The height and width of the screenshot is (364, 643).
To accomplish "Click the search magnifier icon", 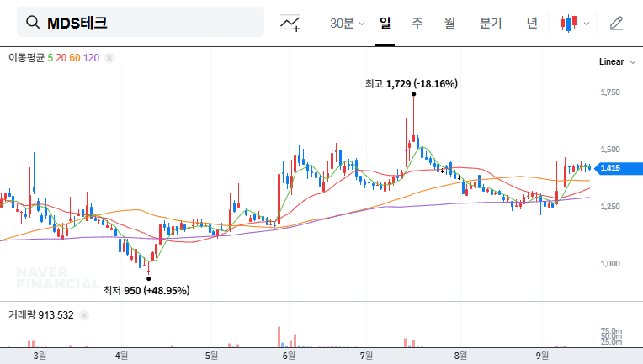I will 33,23.
